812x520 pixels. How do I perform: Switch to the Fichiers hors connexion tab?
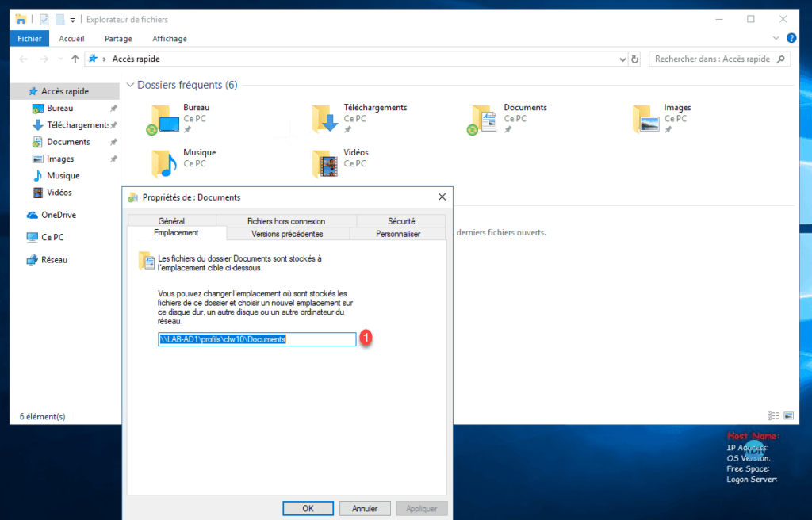click(x=285, y=220)
